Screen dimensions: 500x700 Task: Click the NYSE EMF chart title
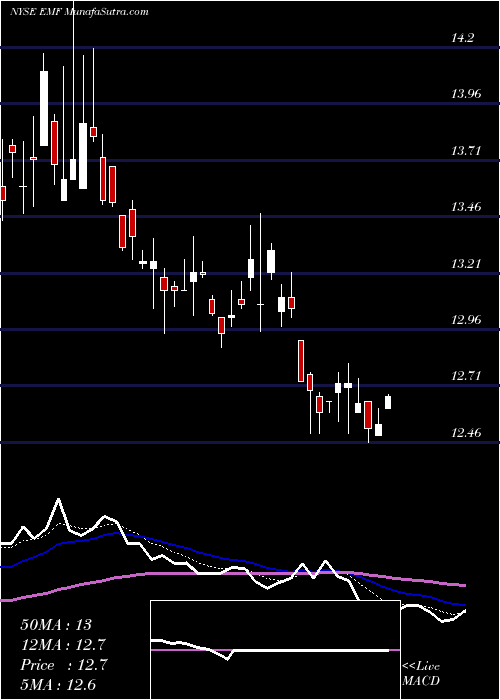(79, 11)
